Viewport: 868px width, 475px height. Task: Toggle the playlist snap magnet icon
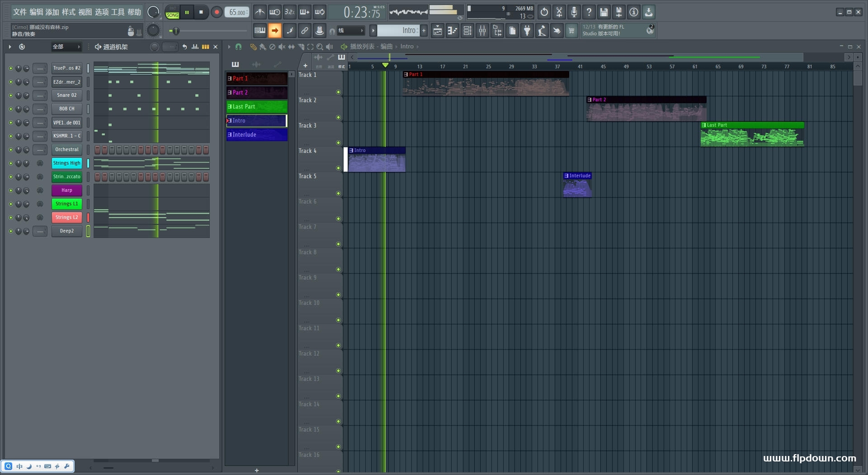pyautogui.click(x=239, y=47)
